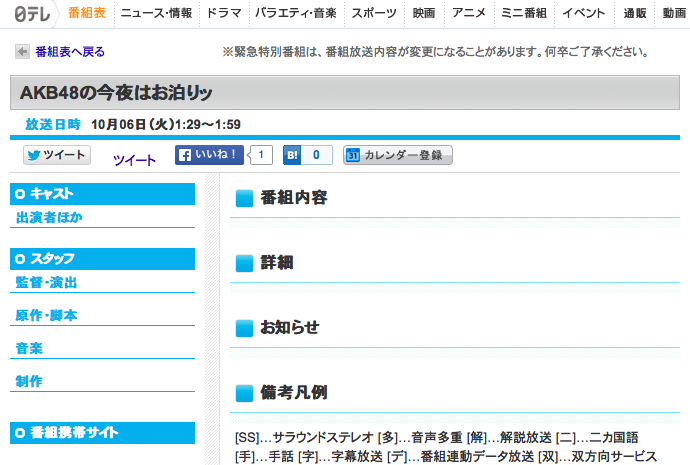Open the アニメ menu

point(469,13)
